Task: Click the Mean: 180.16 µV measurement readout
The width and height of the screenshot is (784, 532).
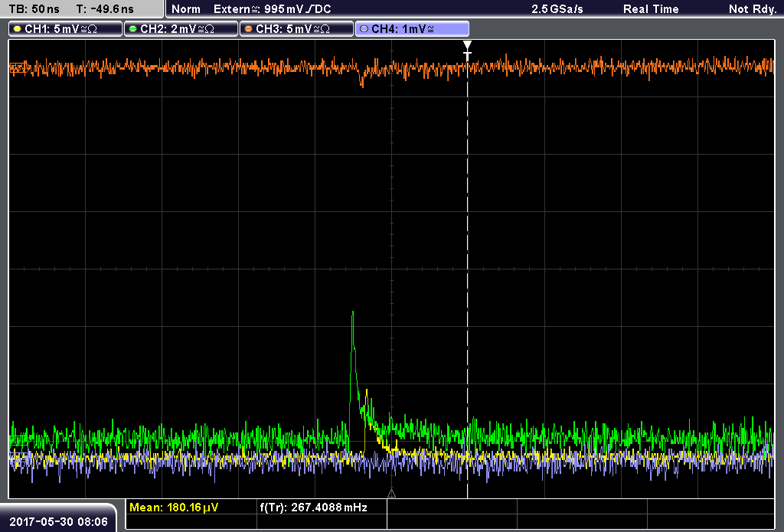Action: (x=174, y=508)
